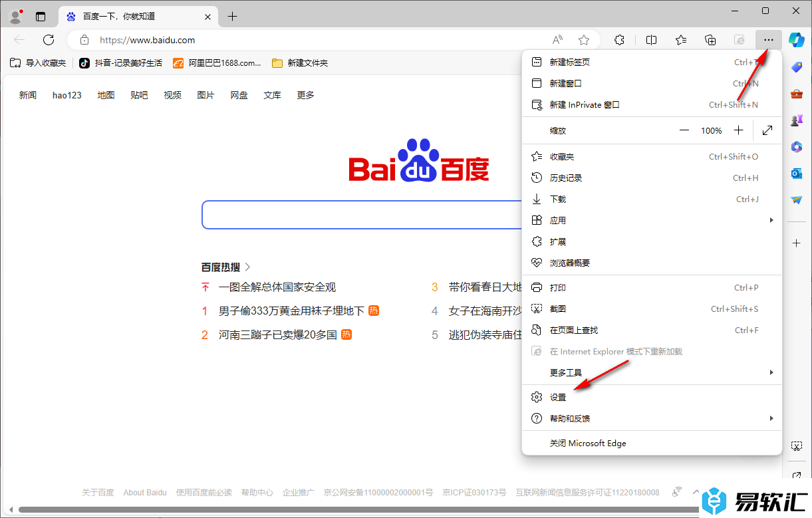
Task: Activate the Read aloud icon in address bar
Action: [557, 40]
